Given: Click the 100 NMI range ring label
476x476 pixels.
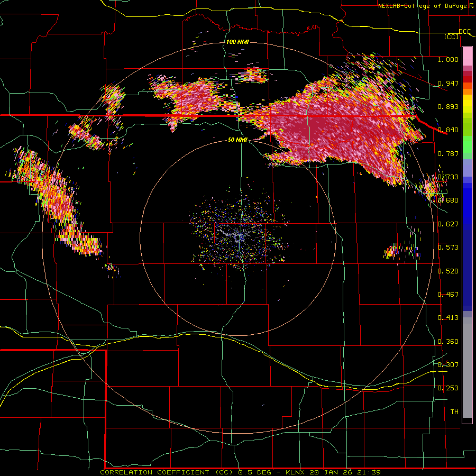Looking at the screenshot, I should tap(237, 42).
